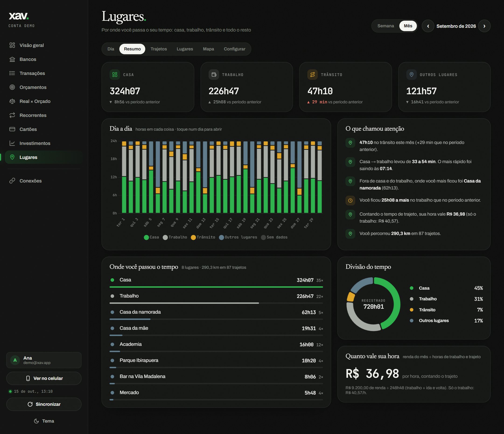Go to previous month with left chevron
Image resolution: width=504 pixels, height=434 pixels.
tap(428, 26)
